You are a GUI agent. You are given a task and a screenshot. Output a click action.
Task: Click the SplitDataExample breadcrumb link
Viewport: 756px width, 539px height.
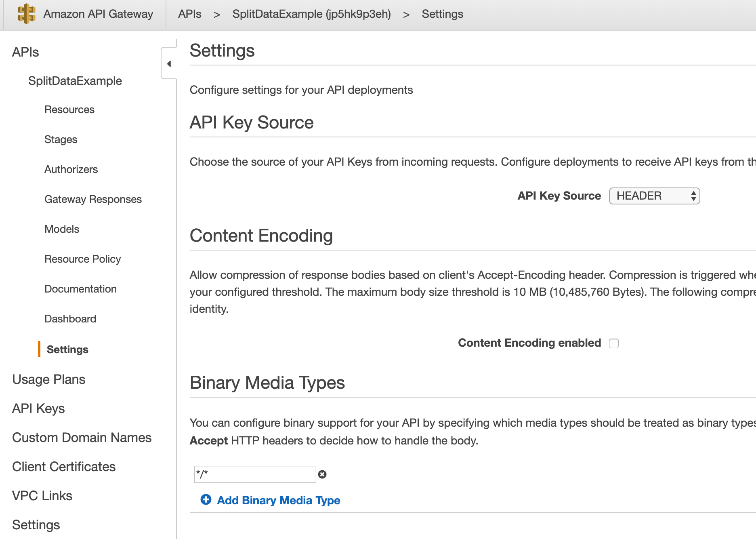click(311, 14)
